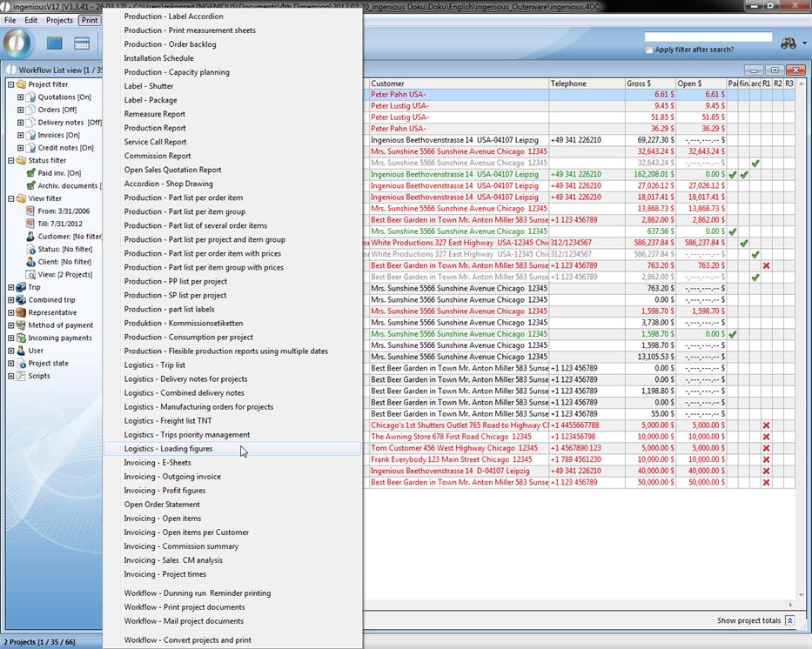Select Invoicing - Outgoing invoice menu entry
This screenshot has height=649, width=812.
pos(172,477)
